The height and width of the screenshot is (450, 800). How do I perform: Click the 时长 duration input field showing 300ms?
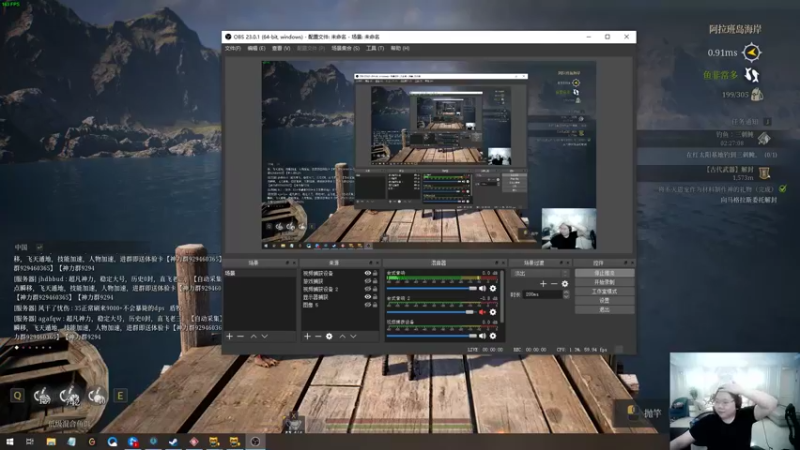click(543, 294)
